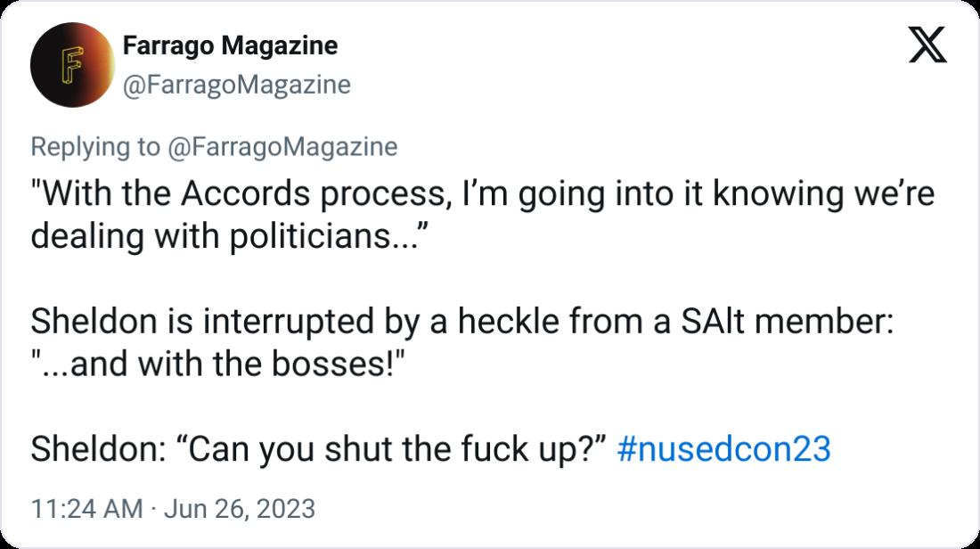Viewport: 980px width, 549px height.
Task: Click the line starting "With the Accords process"
Action: click(482, 193)
